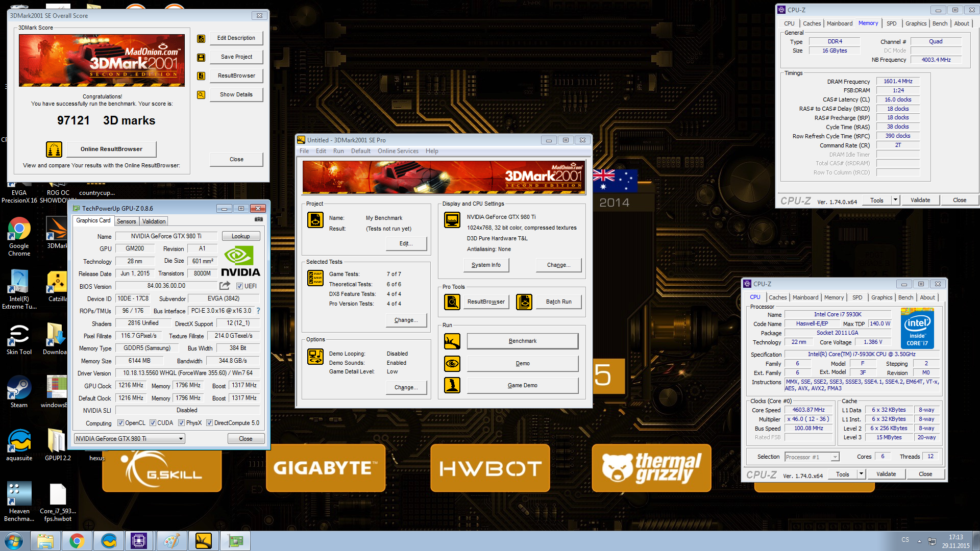Open Heaven Benchmark desktop shortcut
The height and width of the screenshot is (551, 980).
tap(19, 502)
